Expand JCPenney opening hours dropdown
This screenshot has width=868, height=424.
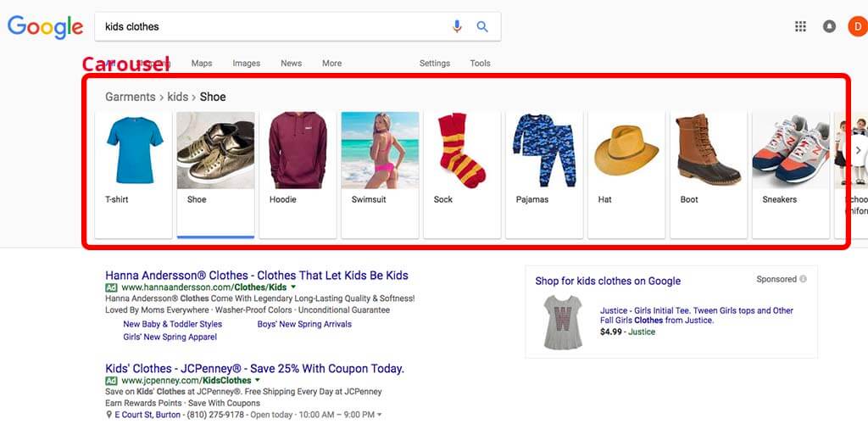380,416
